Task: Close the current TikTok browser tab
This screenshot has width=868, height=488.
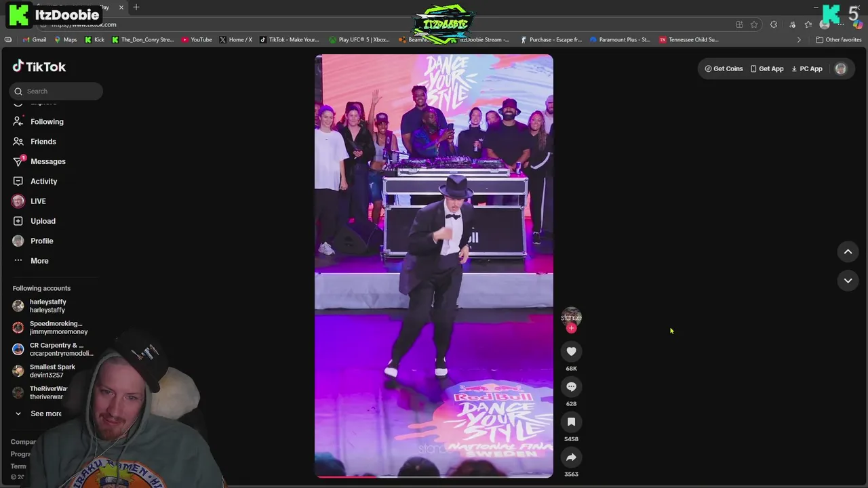Action: point(121,7)
